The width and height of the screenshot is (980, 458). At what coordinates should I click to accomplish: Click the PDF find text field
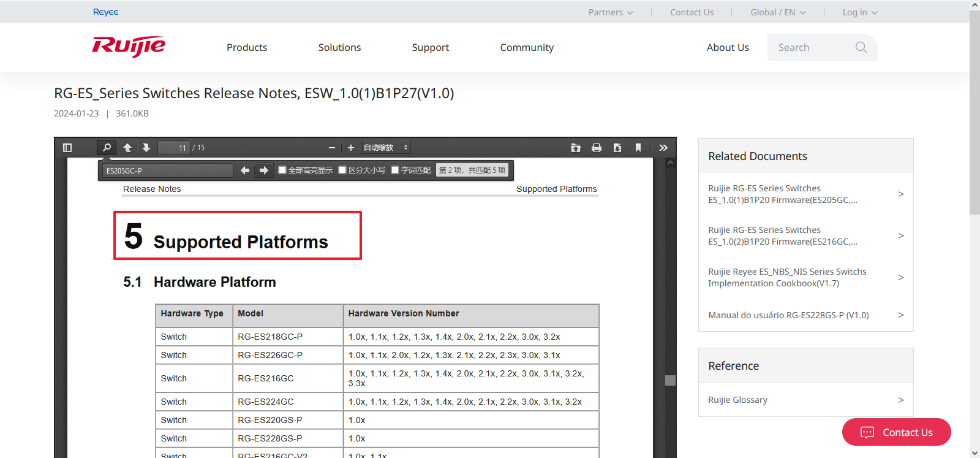coord(168,170)
